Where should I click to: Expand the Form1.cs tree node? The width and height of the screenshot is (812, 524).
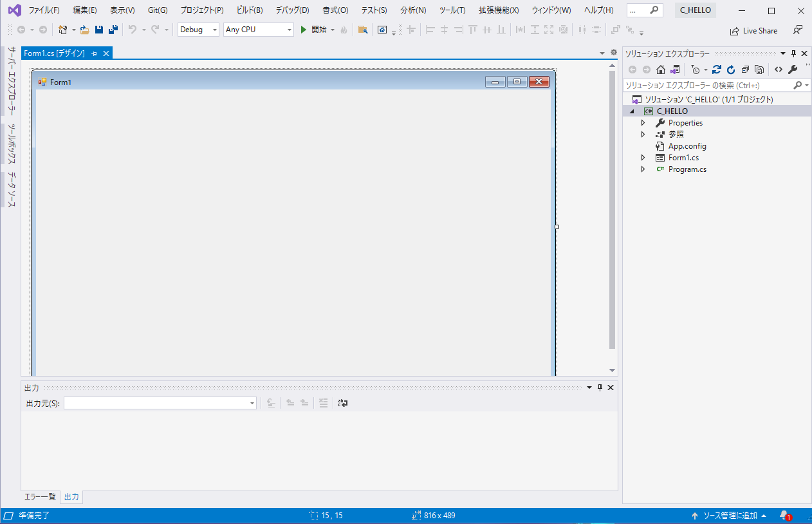click(x=643, y=158)
